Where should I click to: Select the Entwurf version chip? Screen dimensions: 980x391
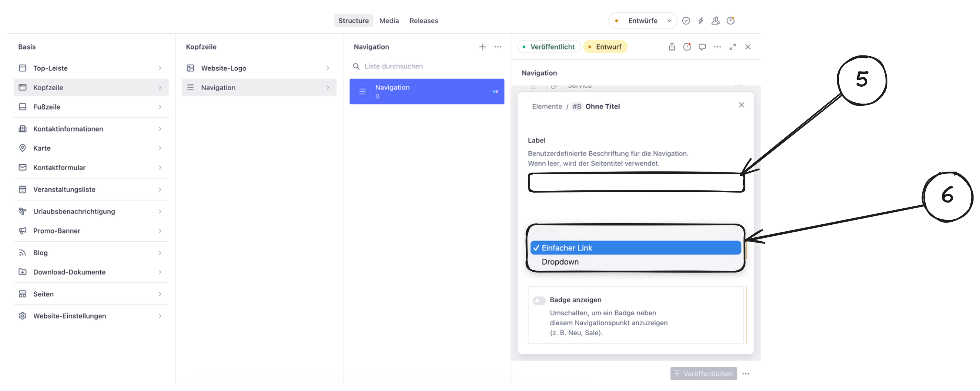pos(605,47)
